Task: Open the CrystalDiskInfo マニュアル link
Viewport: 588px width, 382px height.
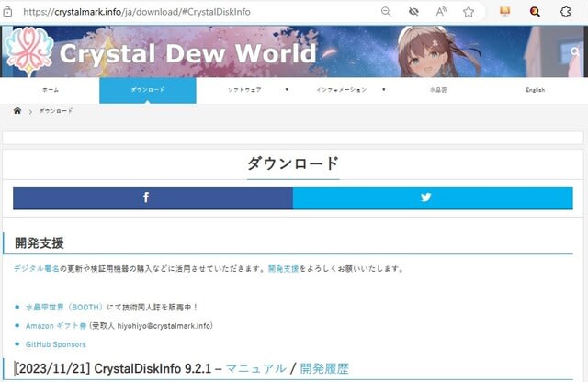Action: pos(255,368)
